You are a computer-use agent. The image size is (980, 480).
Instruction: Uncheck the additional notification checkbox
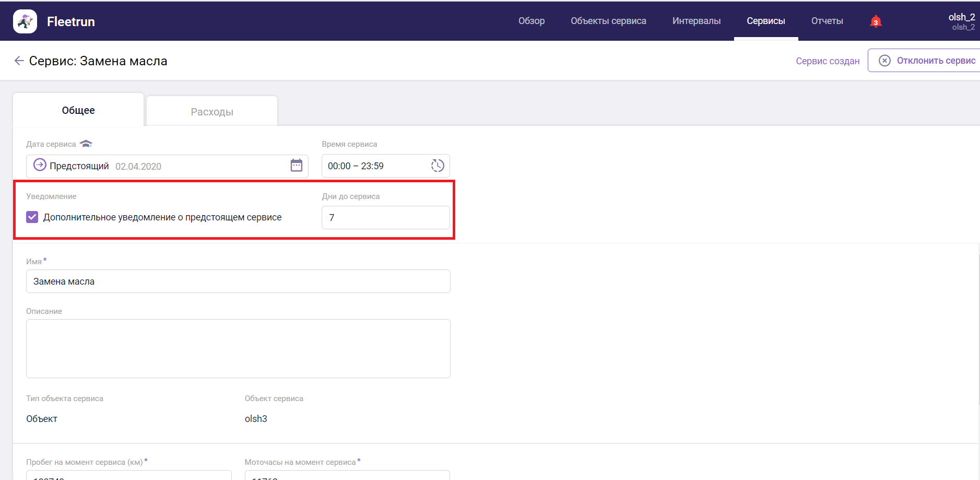point(32,217)
